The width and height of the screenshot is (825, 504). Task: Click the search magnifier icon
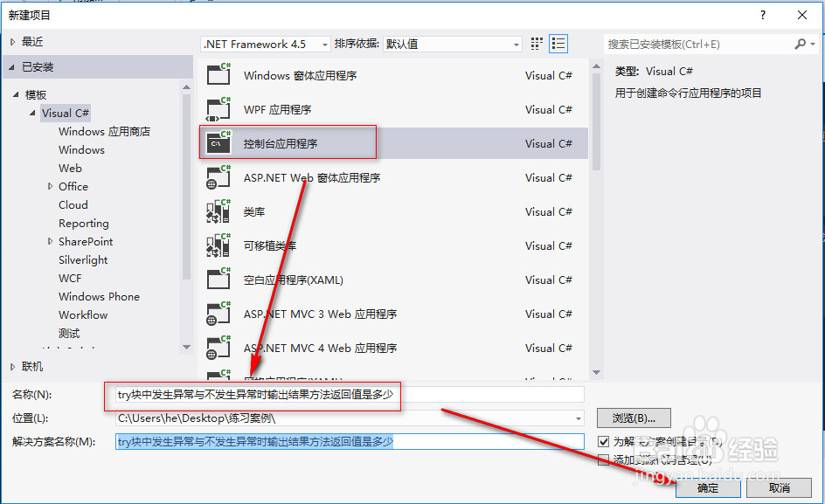click(x=801, y=45)
